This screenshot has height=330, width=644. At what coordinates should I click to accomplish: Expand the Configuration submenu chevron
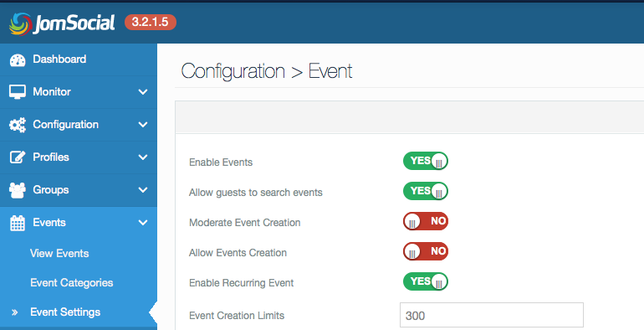pyautogui.click(x=143, y=124)
